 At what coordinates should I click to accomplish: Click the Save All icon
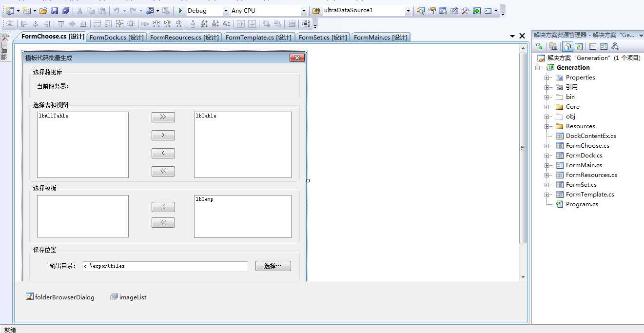(65, 11)
